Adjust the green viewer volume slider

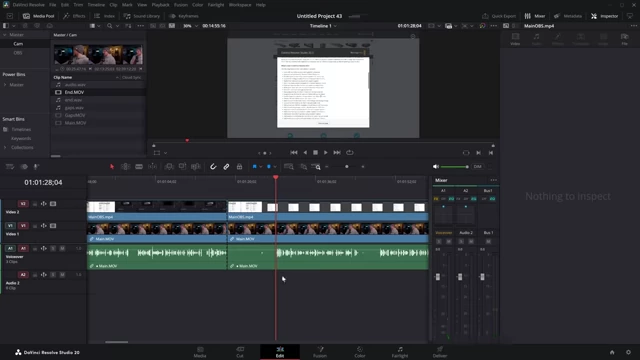tap(454, 167)
